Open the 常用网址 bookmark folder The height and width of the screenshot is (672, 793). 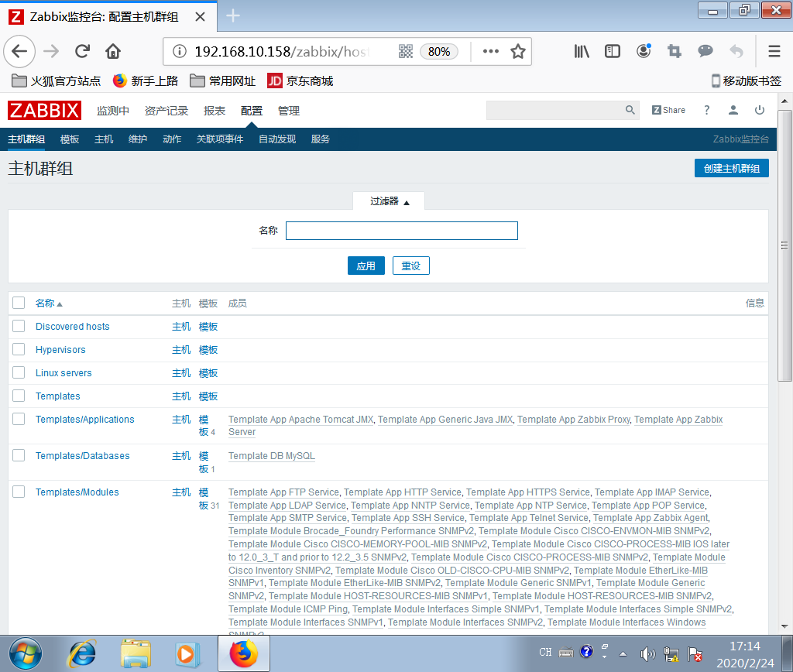pos(222,81)
